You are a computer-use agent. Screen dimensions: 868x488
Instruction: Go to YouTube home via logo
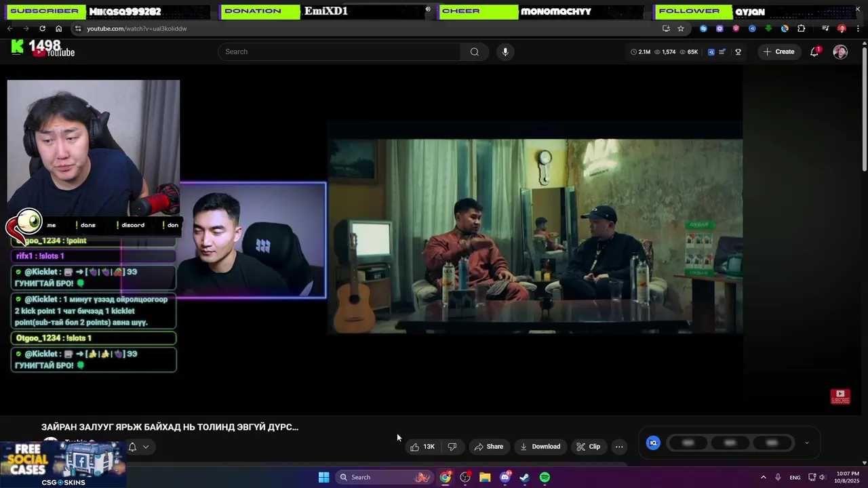click(x=54, y=52)
